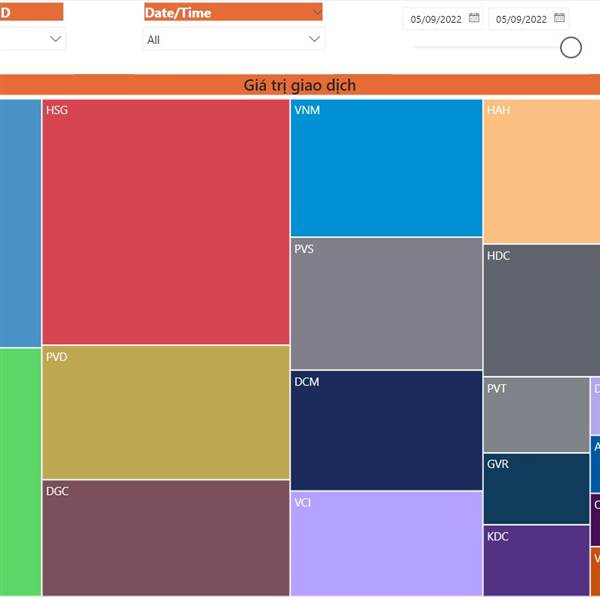Select the VCI treemap tile
The height and width of the screenshot is (600, 600).
386,543
